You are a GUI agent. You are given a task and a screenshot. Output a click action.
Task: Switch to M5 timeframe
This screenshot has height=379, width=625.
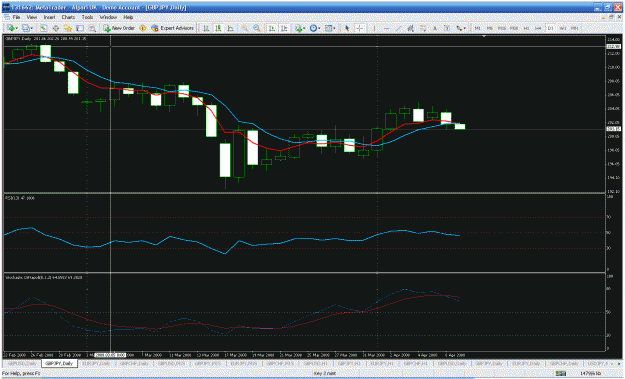(x=489, y=28)
